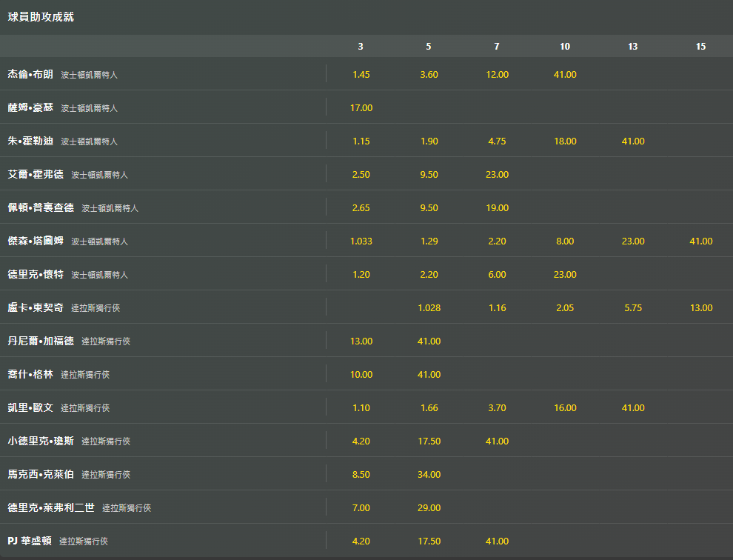The image size is (733, 560).
Task: Select 傑森•塔圖姆 41.00 for 15 assists
Action: coord(700,241)
